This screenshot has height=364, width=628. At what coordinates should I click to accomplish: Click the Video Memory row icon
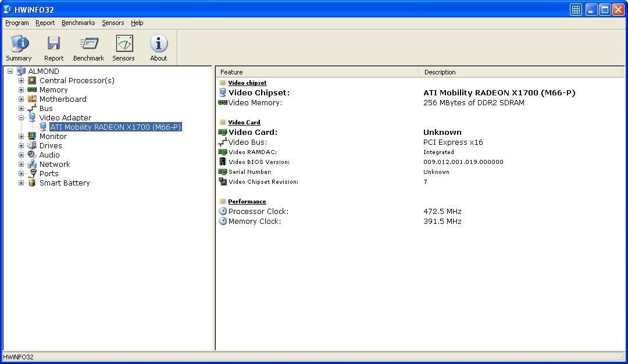[x=223, y=102]
